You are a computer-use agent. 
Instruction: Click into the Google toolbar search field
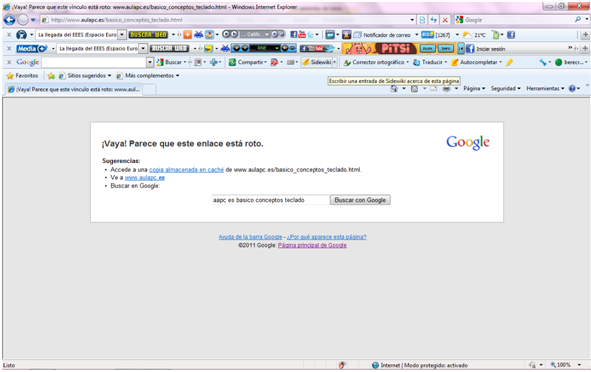click(94, 62)
